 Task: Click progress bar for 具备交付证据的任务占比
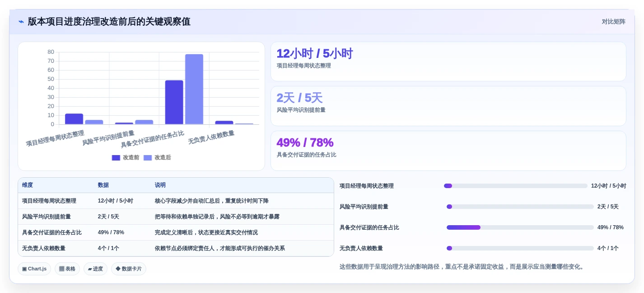[x=520, y=227]
